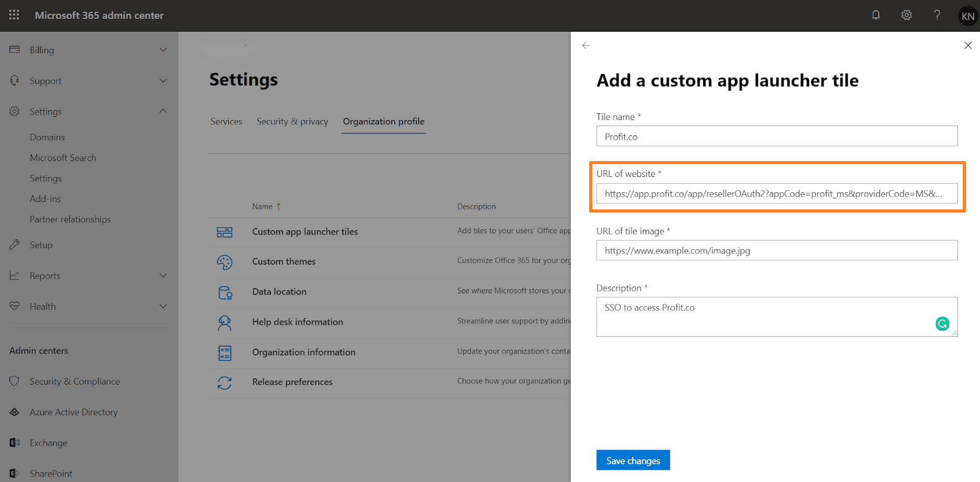Click the Microsoft 365 admin center title
The width and height of the screenshot is (980, 482).
click(x=99, y=15)
